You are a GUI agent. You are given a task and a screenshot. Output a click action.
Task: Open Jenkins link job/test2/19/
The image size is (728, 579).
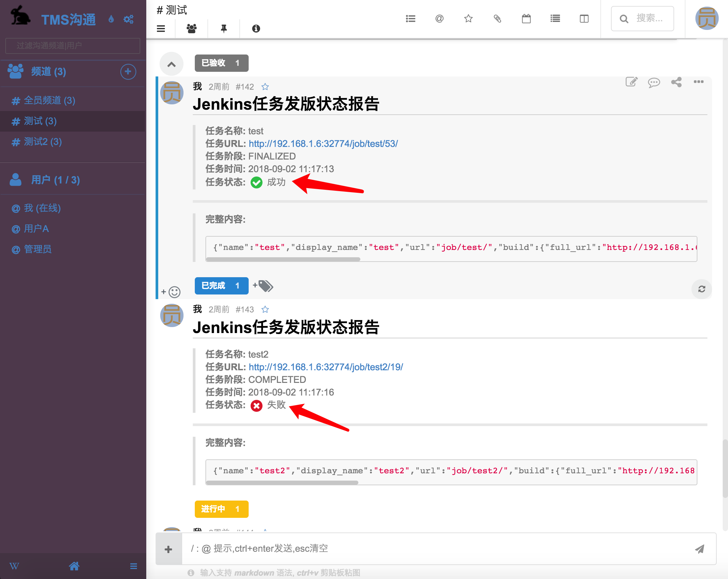(x=326, y=367)
